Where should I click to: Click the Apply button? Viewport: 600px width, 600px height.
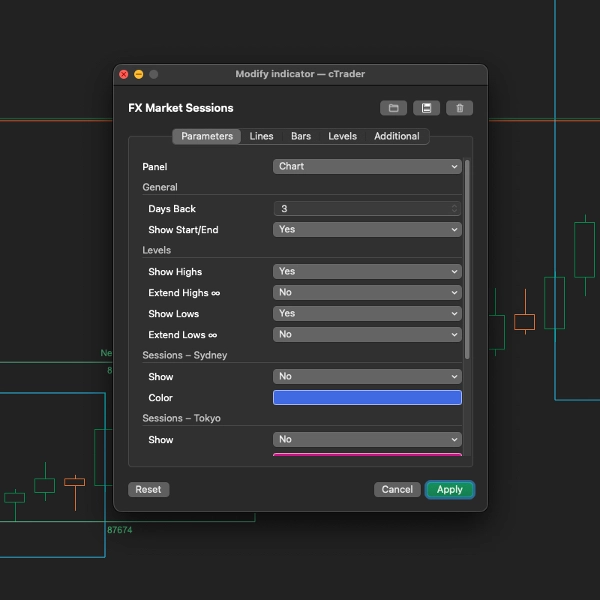(450, 489)
